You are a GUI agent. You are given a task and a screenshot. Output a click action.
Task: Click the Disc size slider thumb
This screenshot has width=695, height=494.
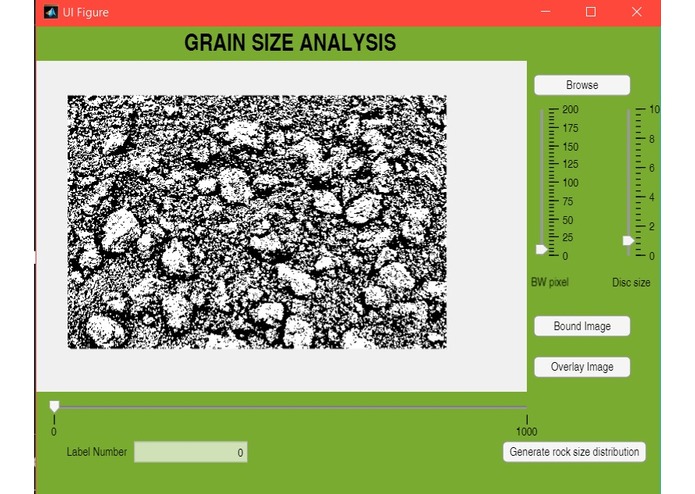[x=628, y=241]
